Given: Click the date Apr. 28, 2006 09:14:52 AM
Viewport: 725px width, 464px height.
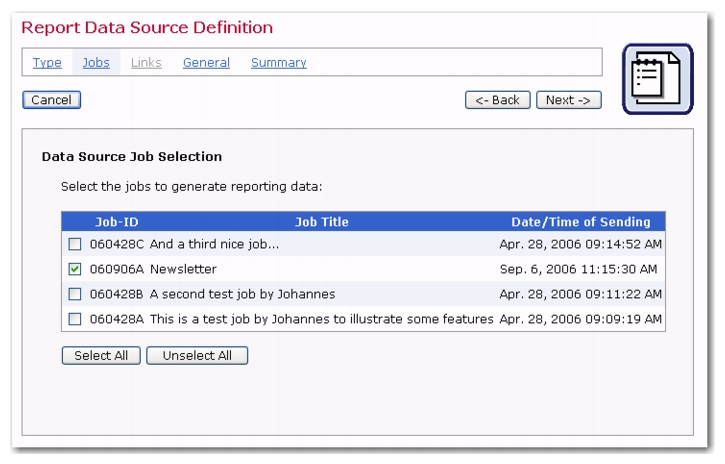Looking at the screenshot, I should point(581,244).
